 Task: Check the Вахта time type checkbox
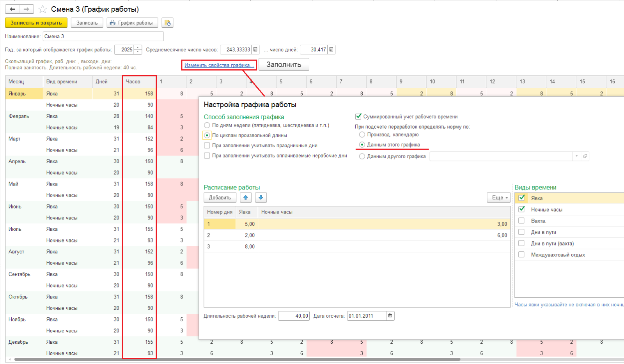click(x=521, y=221)
